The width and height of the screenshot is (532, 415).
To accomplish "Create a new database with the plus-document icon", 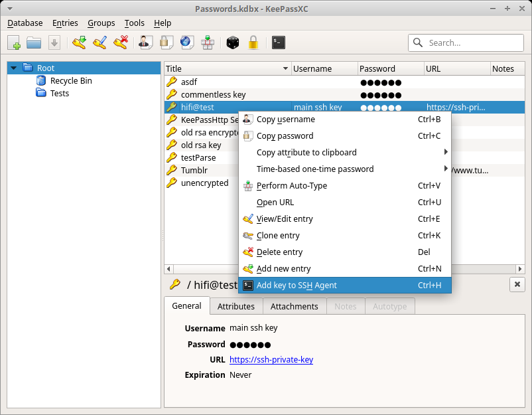I will (14, 42).
